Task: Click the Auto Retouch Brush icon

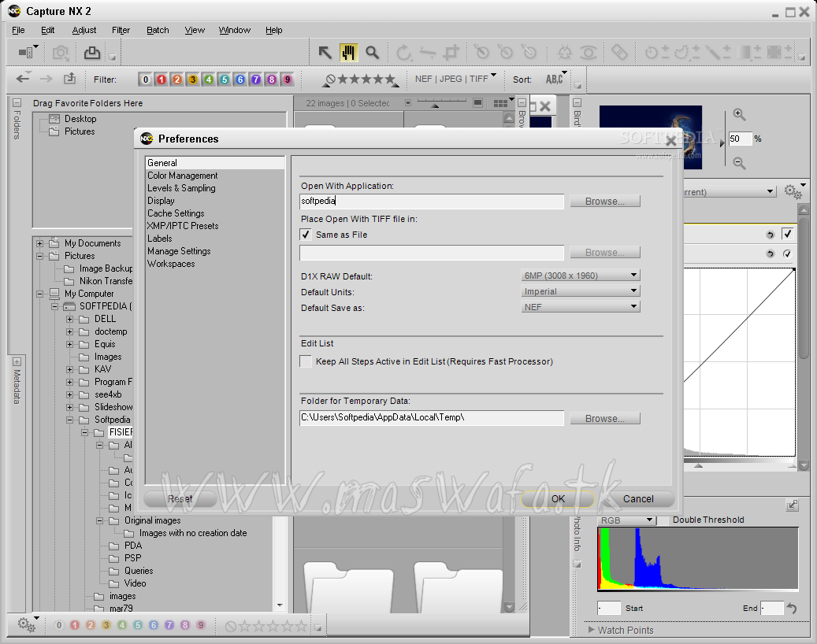Action: point(619,52)
